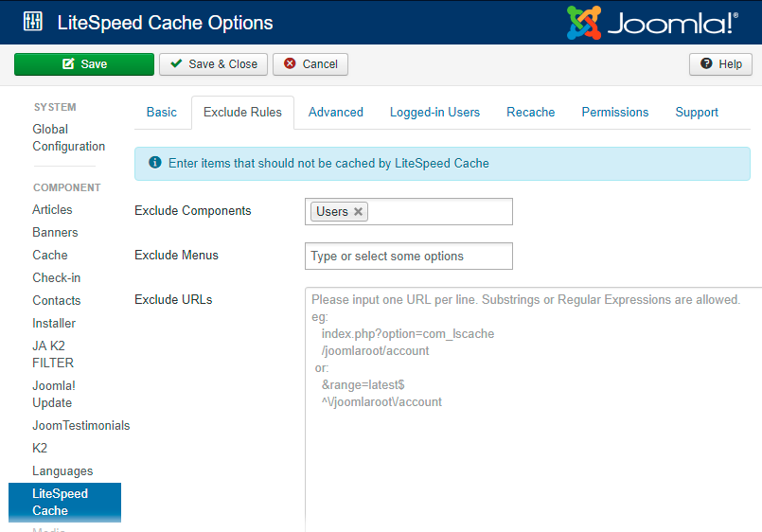Screen dimensions: 762x532
Task: Select Cache in the sidebar
Action: click(49, 255)
